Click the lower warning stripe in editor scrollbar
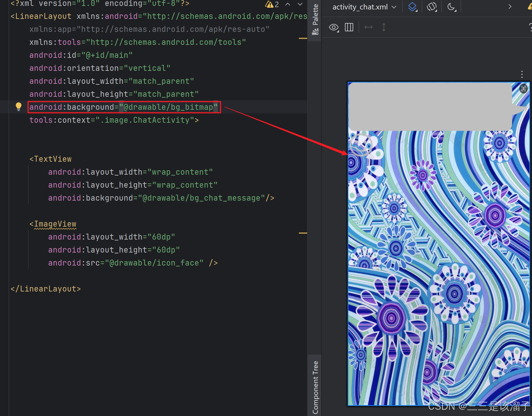The height and width of the screenshot is (416, 532). pos(303,233)
